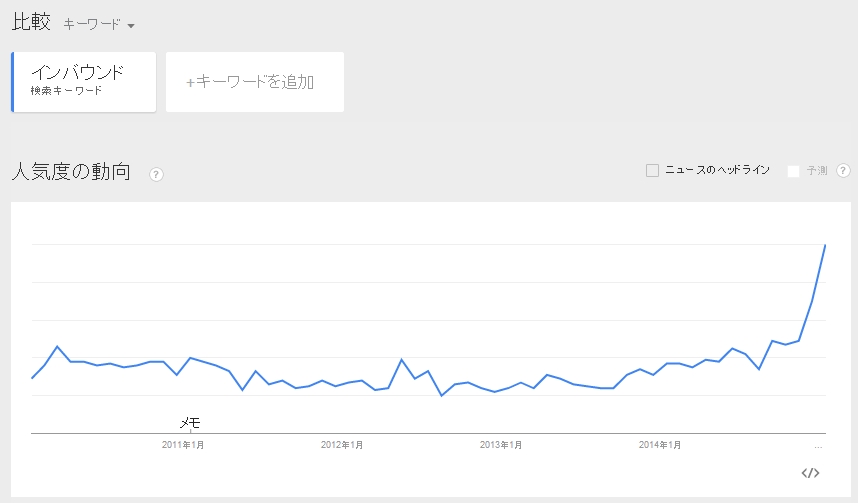This screenshot has width=858, height=503.
Task: Click the 比較 heading
Action: click(31, 22)
